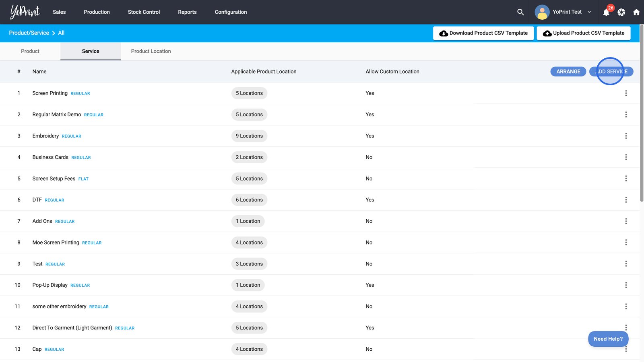Click the YoPrint logo
Screen dimensions: 644x362
[x=25, y=12]
